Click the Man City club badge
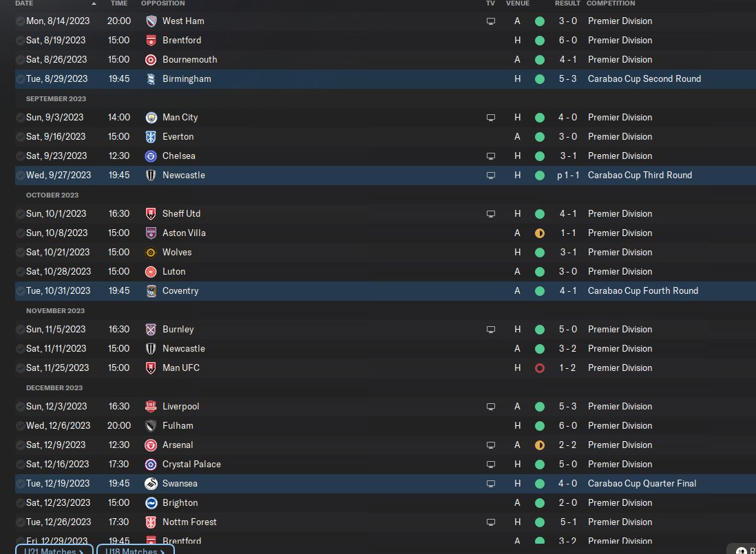 click(151, 118)
